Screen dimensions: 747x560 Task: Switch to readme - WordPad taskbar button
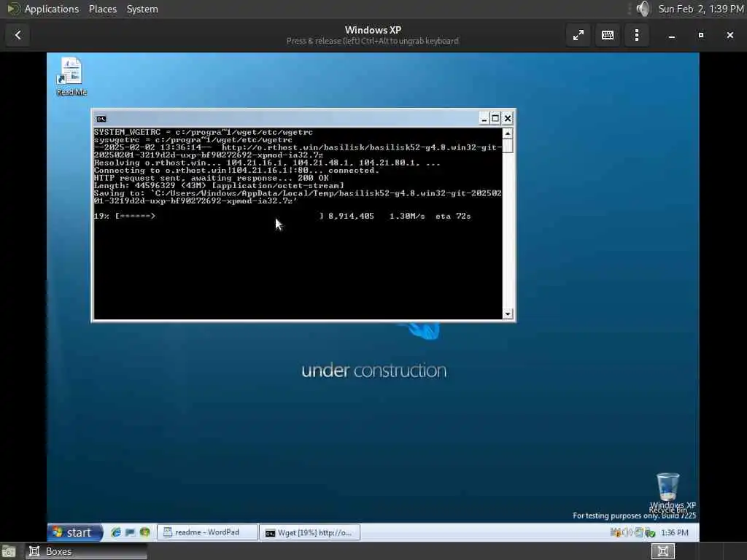pyautogui.click(x=207, y=532)
